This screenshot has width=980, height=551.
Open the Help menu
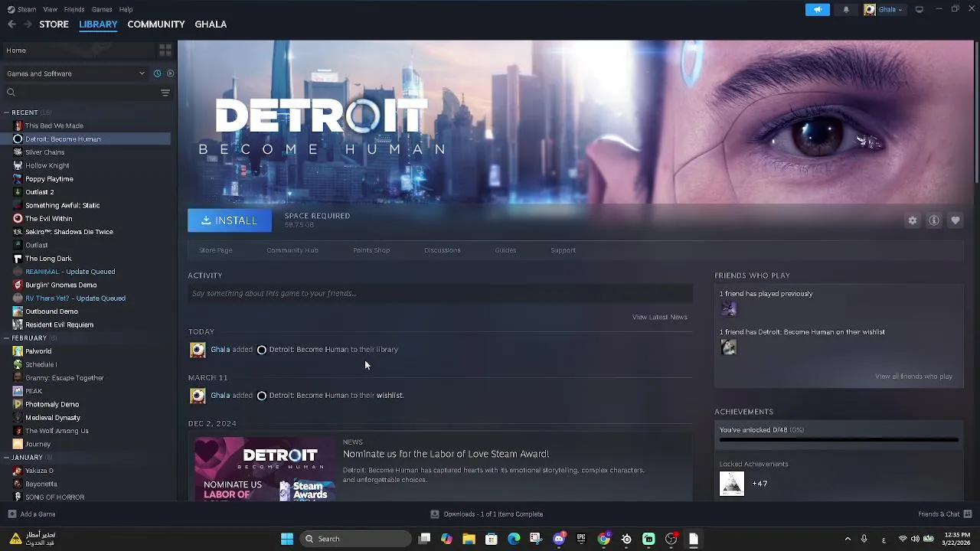(x=126, y=9)
